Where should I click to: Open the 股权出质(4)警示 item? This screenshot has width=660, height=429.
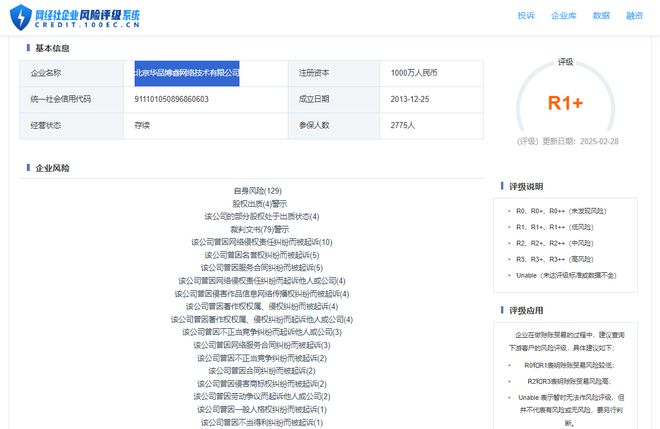[x=259, y=204]
